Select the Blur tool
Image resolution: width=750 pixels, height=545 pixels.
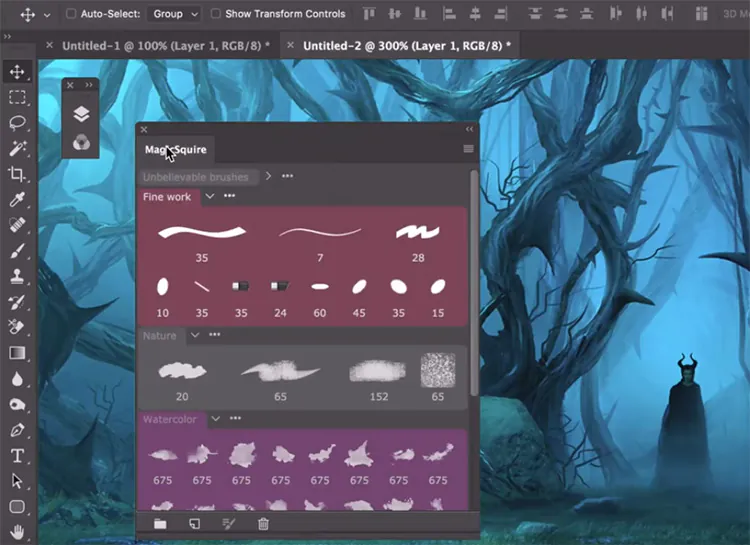pyautogui.click(x=17, y=379)
